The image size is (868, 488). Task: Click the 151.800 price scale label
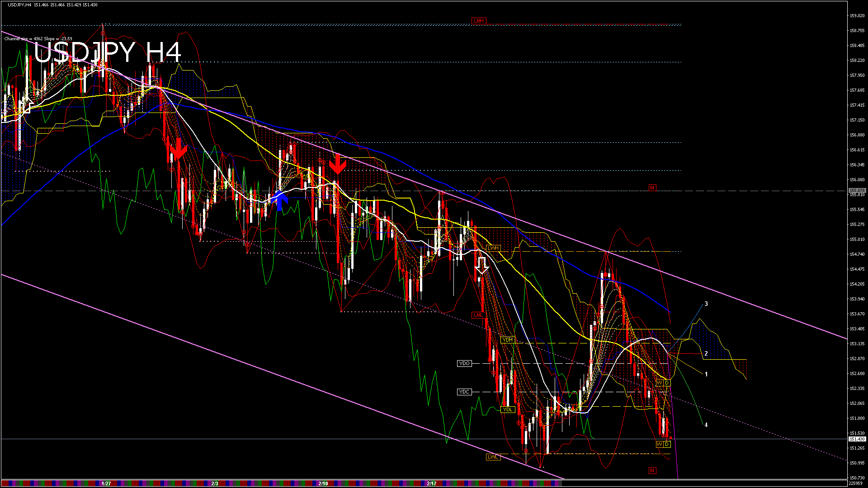pos(857,418)
